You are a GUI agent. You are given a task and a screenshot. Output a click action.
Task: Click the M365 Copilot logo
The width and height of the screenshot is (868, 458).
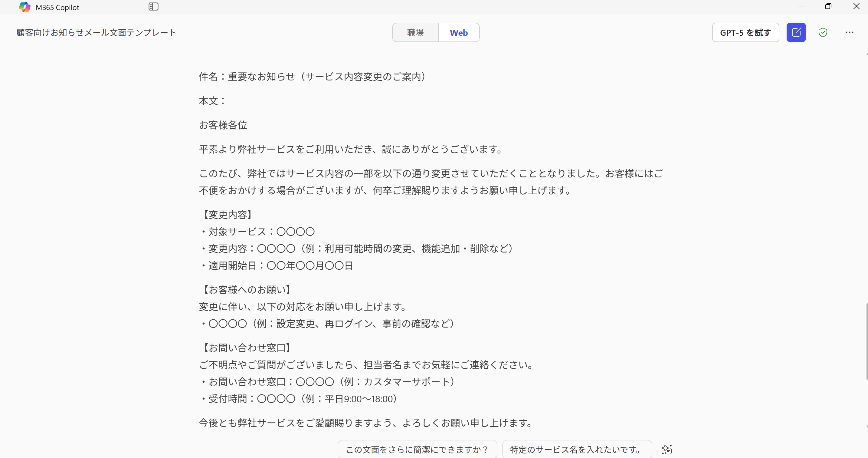24,6
